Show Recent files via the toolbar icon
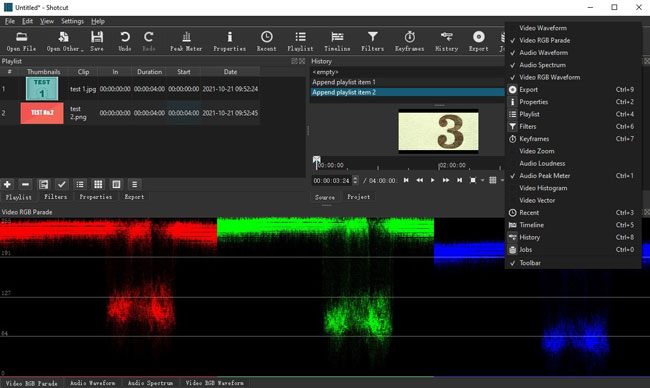Screen dimensions: 650x388 (x=267, y=41)
